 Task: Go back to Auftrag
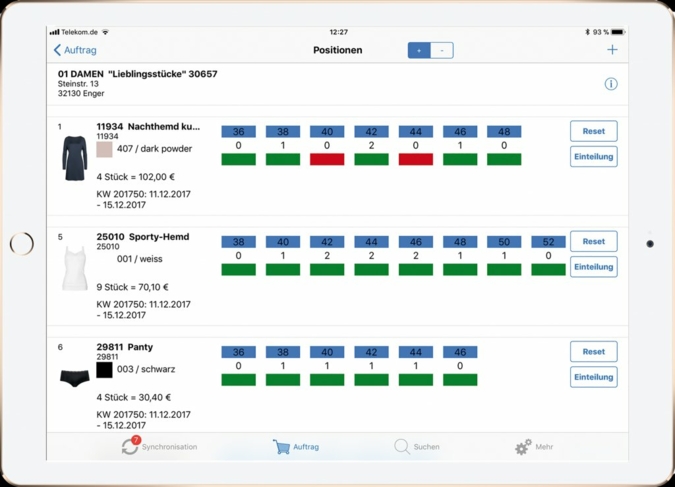75,50
